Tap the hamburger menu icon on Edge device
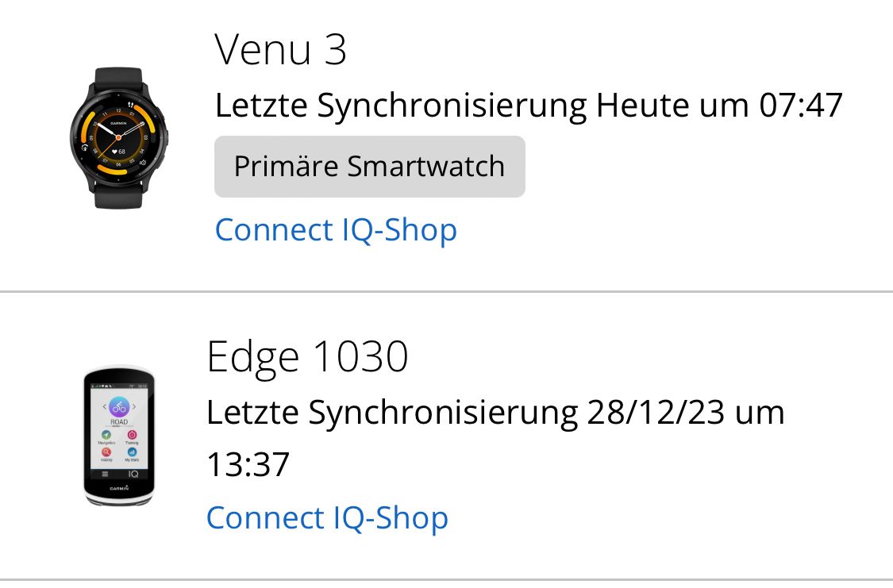 point(105,474)
